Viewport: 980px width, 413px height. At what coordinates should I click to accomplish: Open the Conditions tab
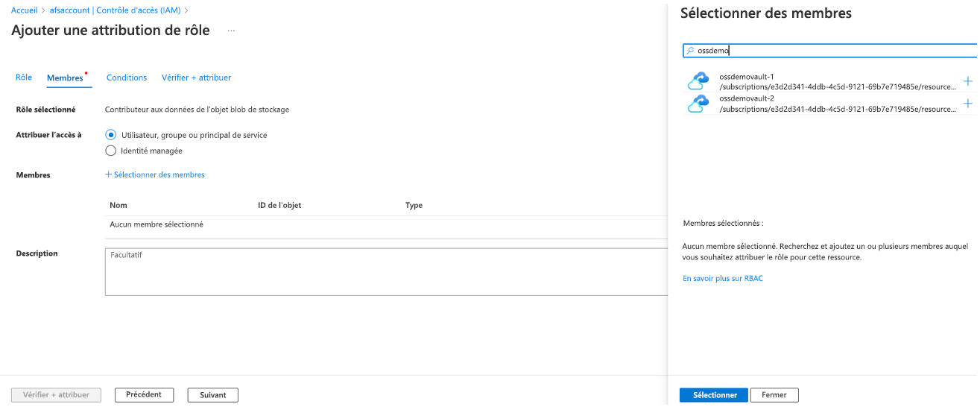click(x=127, y=78)
